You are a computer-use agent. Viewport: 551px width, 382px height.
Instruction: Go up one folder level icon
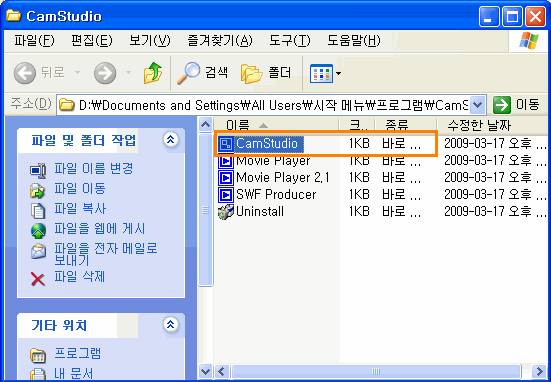(153, 73)
